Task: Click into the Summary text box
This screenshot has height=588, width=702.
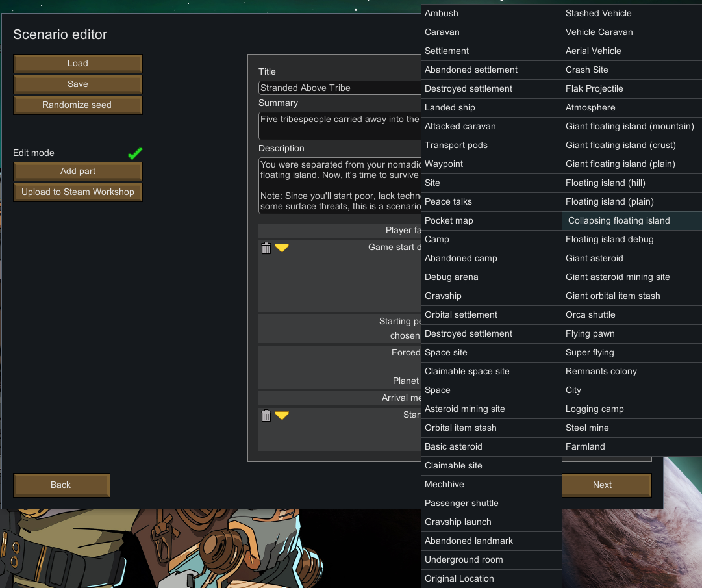Action: point(340,126)
